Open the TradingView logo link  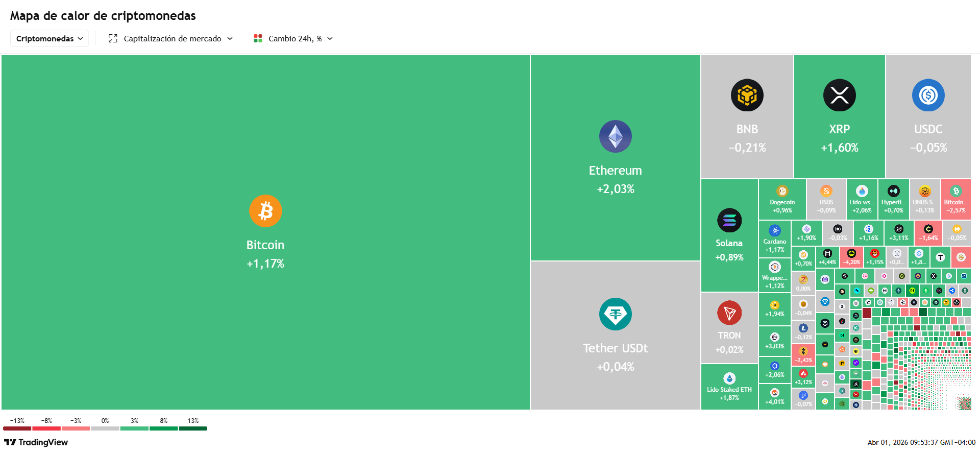(x=36, y=442)
